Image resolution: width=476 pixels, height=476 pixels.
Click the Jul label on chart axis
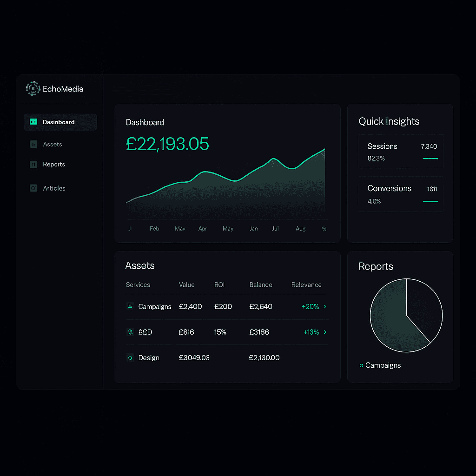click(x=275, y=229)
